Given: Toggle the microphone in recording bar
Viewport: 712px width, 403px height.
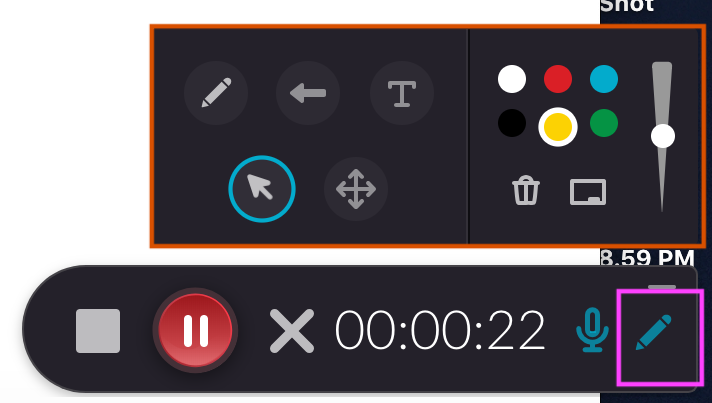Looking at the screenshot, I should tap(592, 330).
